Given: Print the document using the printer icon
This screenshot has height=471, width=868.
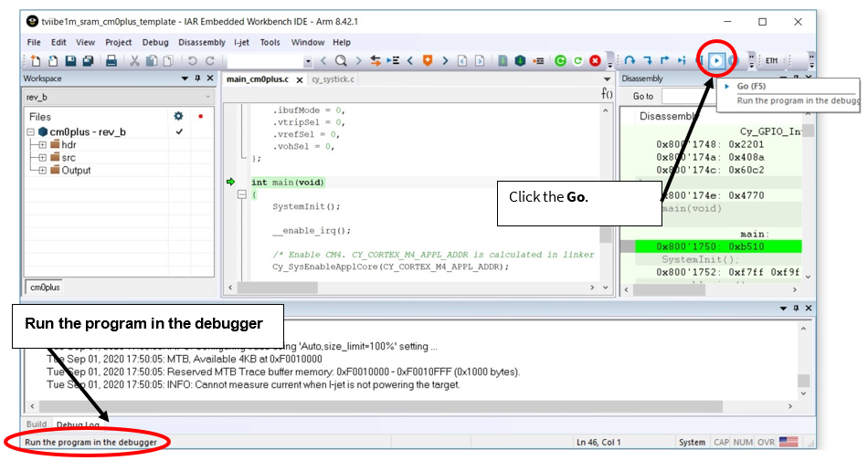Looking at the screenshot, I should click(111, 61).
